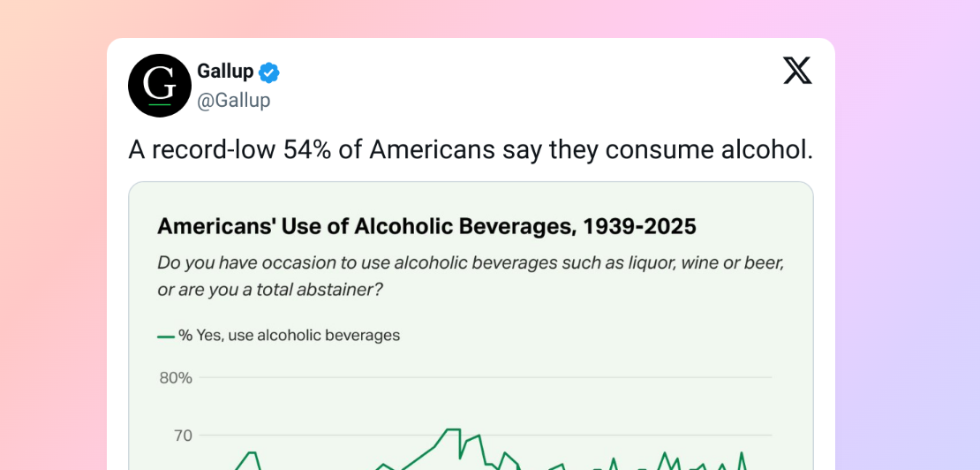Click the blue verified badge
Viewport: 980px width, 470px height.
[269, 72]
